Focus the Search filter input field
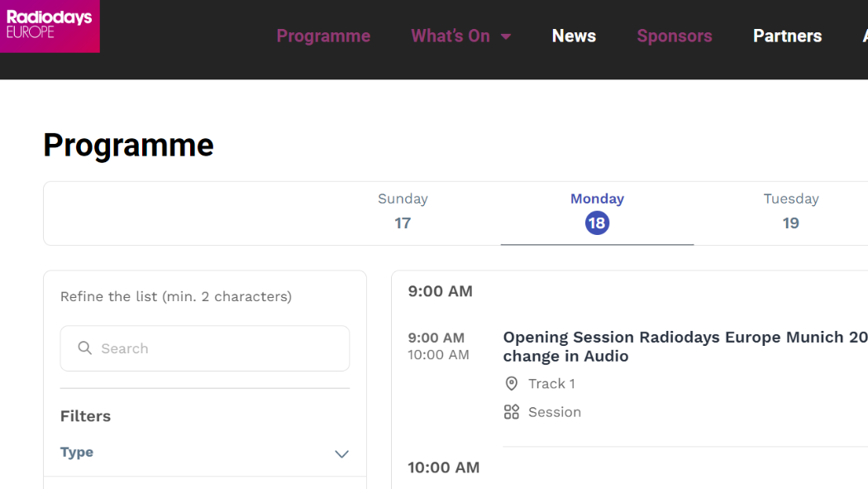 click(215, 348)
